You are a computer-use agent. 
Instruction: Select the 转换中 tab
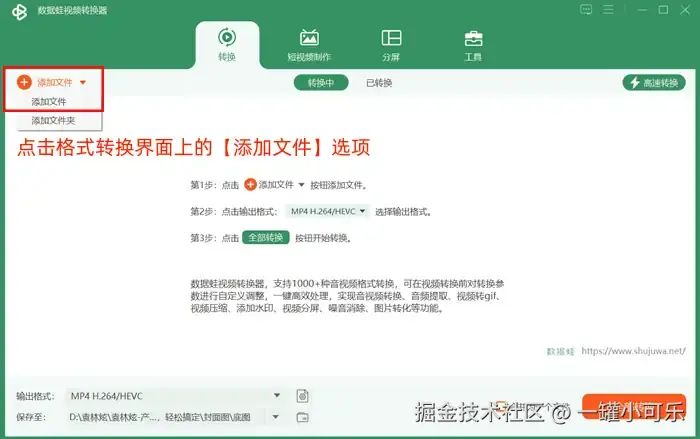click(321, 83)
